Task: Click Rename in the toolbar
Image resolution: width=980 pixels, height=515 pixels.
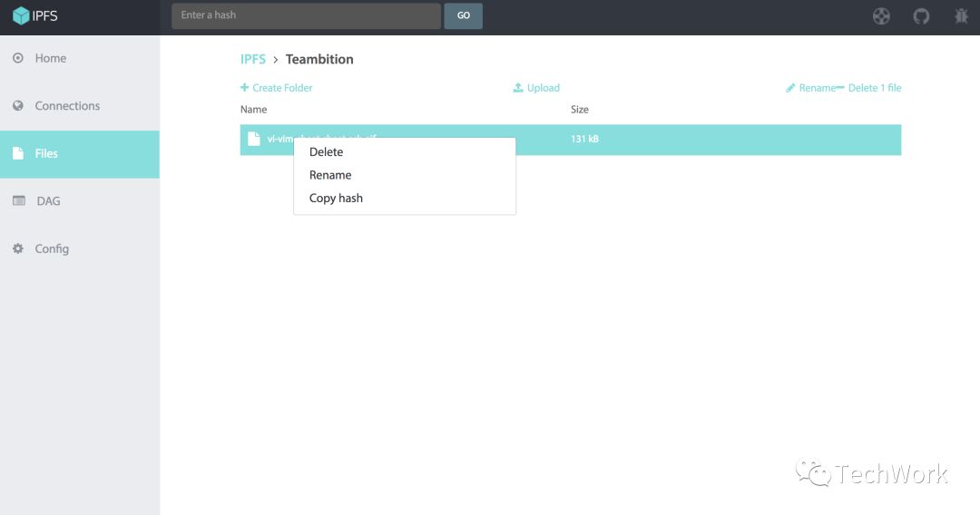Action: [810, 88]
